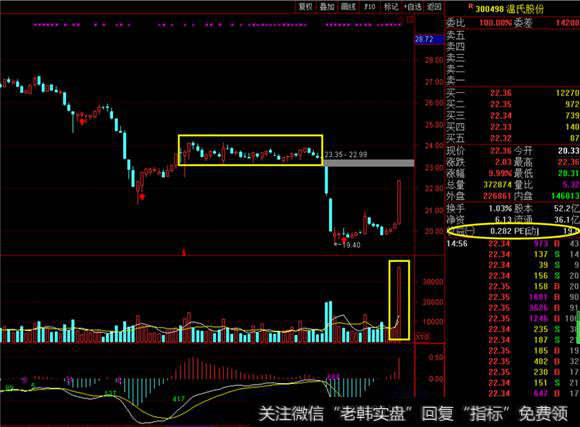Click the X10 volume scale label
The height and width of the screenshot is (427, 580).
(x=422, y=337)
